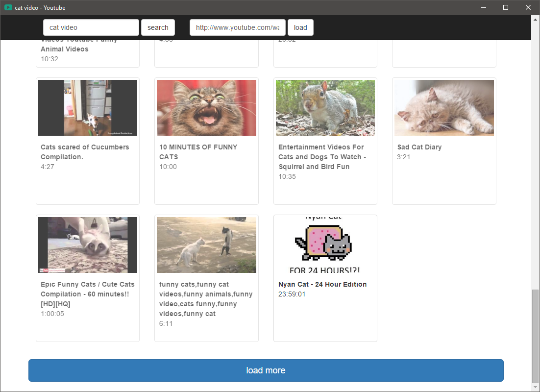This screenshot has height=392, width=540.
Task: Click 'Entertainment Videos For Cats and Dogs' title
Action: (322, 157)
